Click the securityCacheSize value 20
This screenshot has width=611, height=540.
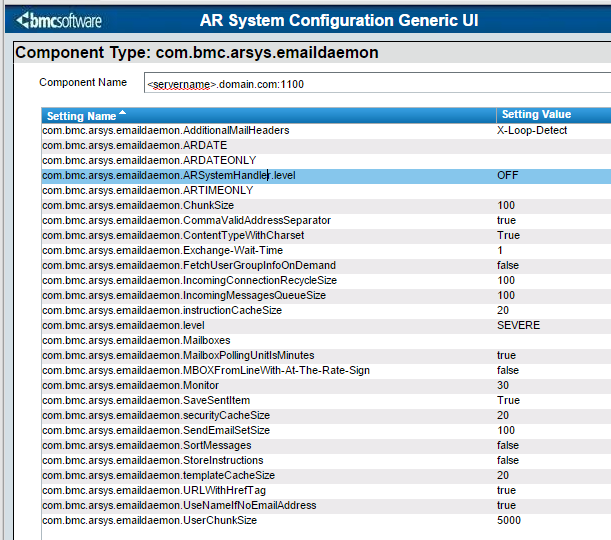point(503,415)
